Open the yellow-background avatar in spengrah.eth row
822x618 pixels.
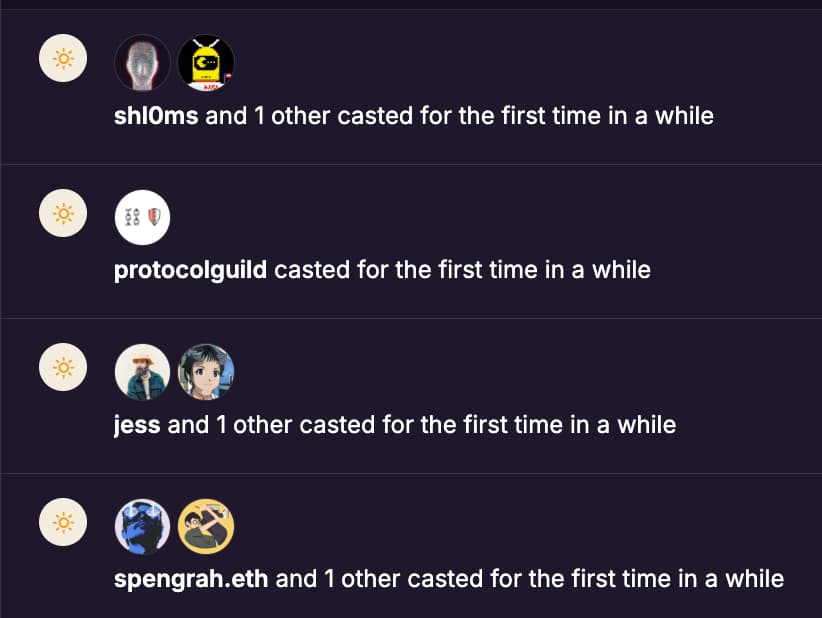(x=205, y=526)
